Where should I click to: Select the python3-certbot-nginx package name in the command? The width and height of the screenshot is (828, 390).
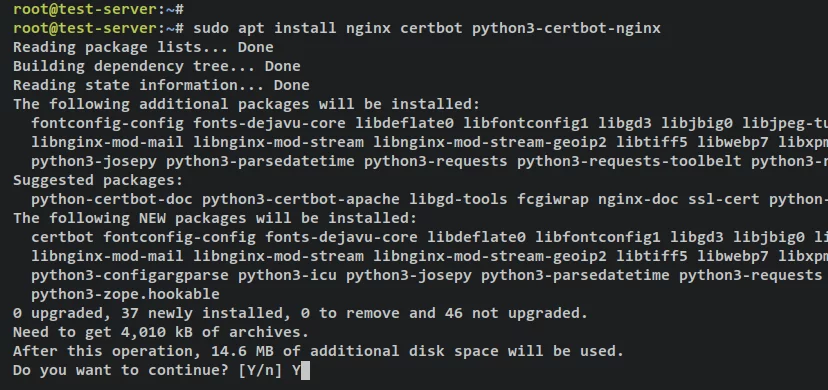[x=567, y=28]
